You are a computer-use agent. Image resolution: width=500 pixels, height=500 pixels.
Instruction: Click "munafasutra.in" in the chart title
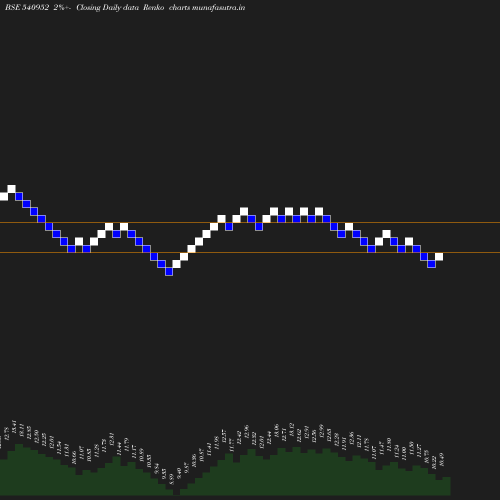tap(218, 7)
